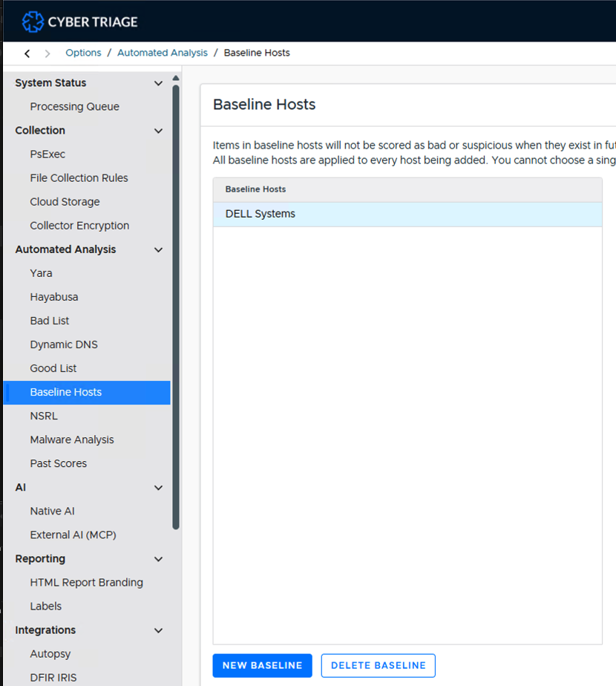Select DELL Systems baseline row

407,214
